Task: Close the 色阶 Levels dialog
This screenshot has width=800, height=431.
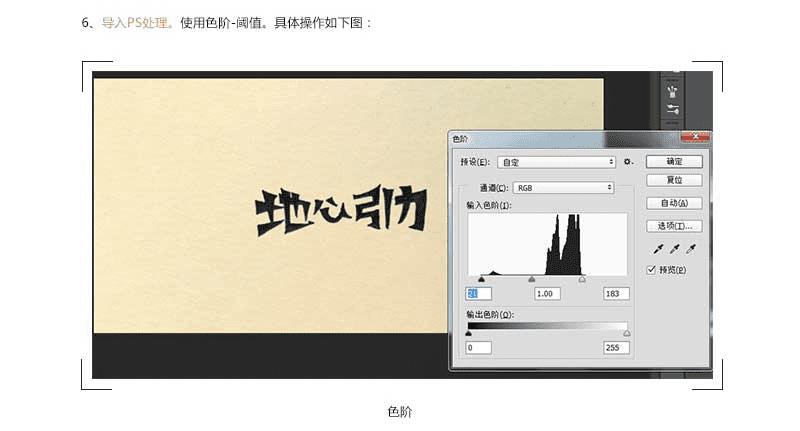Action: point(695,137)
